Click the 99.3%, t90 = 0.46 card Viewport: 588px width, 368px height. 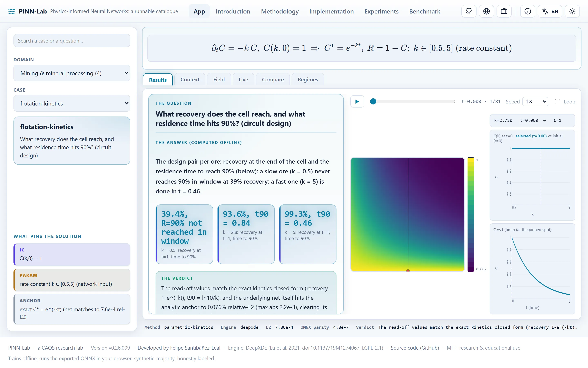click(308, 234)
